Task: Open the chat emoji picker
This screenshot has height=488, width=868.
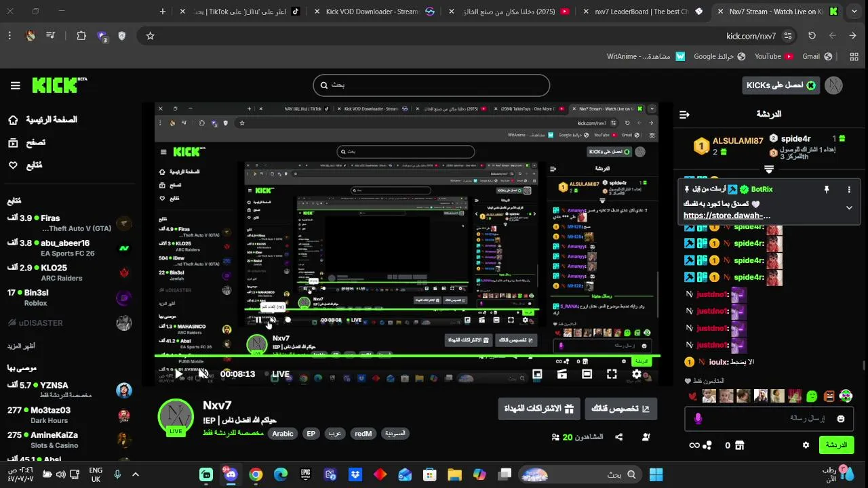Action: pos(841,419)
